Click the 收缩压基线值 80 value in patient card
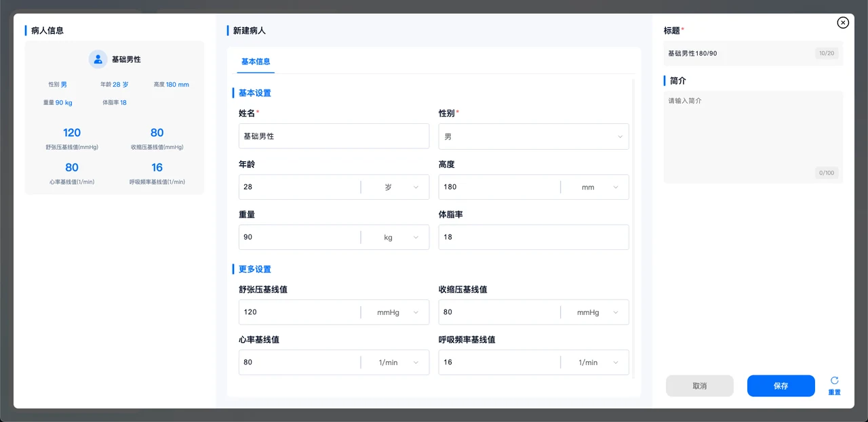868x422 pixels. point(157,133)
